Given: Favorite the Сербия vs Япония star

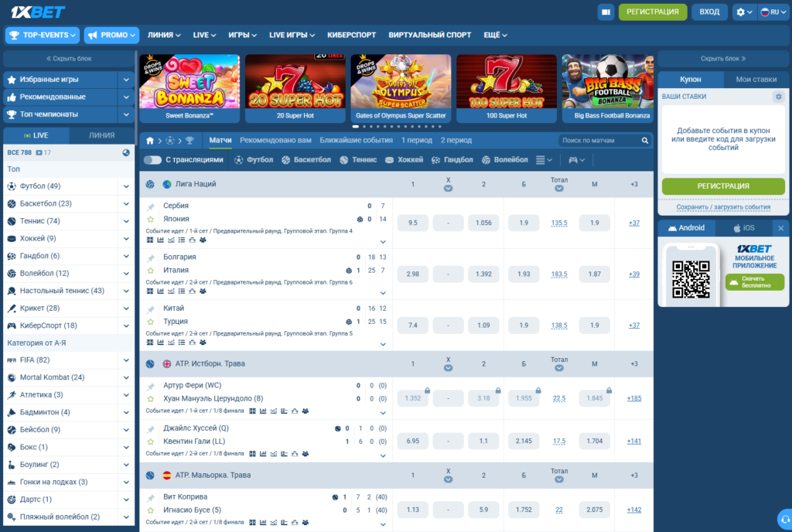Looking at the screenshot, I should pos(151,219).
